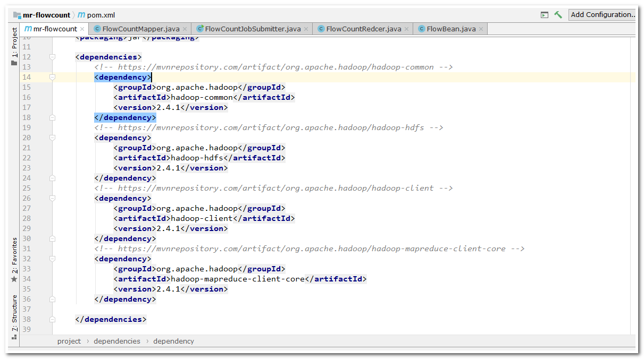This screenshot has height=359, width=644.
Task: Click artifactId text hadoop-mapreduce-client-core on line 34
Action: [x=238, y=279]
